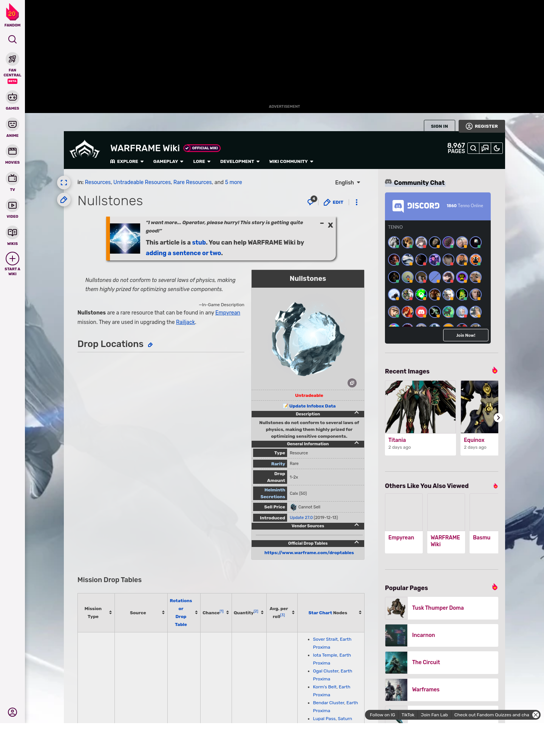Click the floating pencil edit icon
Screen dimensions: 544x756
coord(64,200)
